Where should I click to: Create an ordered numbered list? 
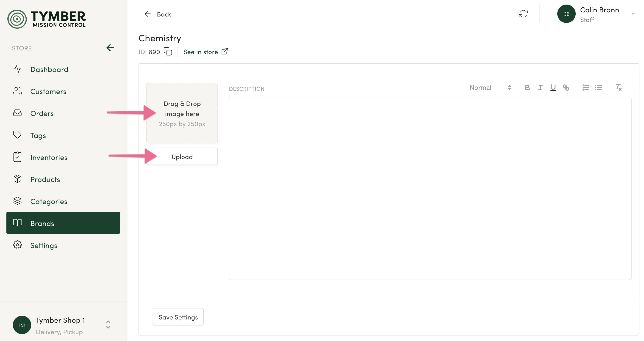coord(586,88)
